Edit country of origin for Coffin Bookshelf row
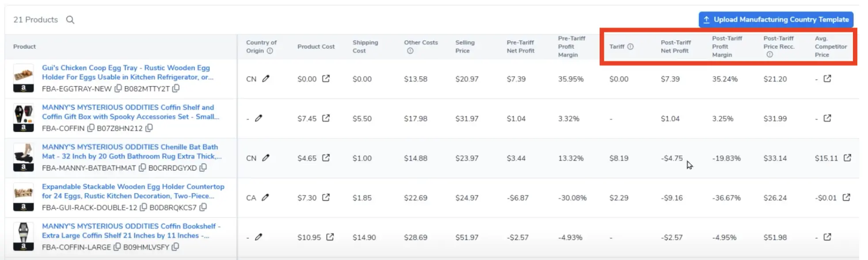The width and height of the screenshot is (868, 260). pos(259,237)
